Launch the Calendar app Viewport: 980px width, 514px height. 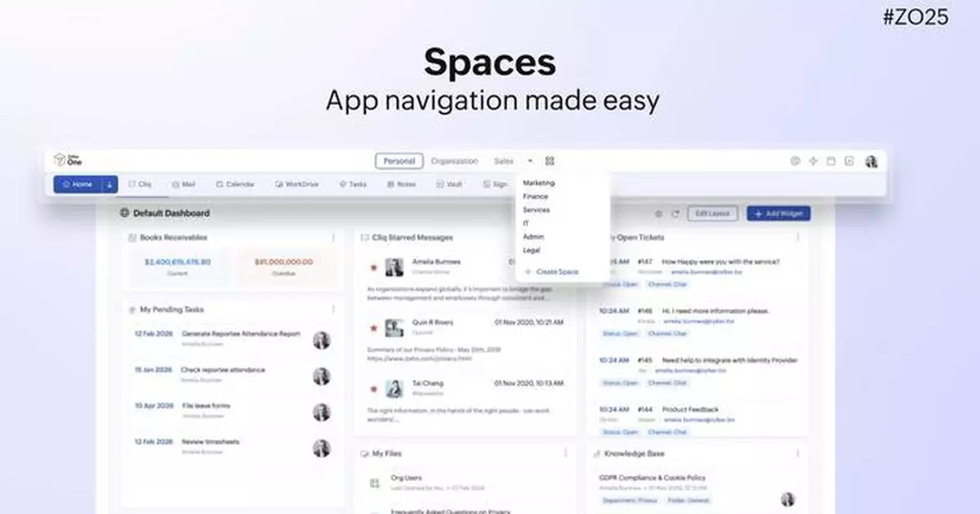tap(234, 184)
